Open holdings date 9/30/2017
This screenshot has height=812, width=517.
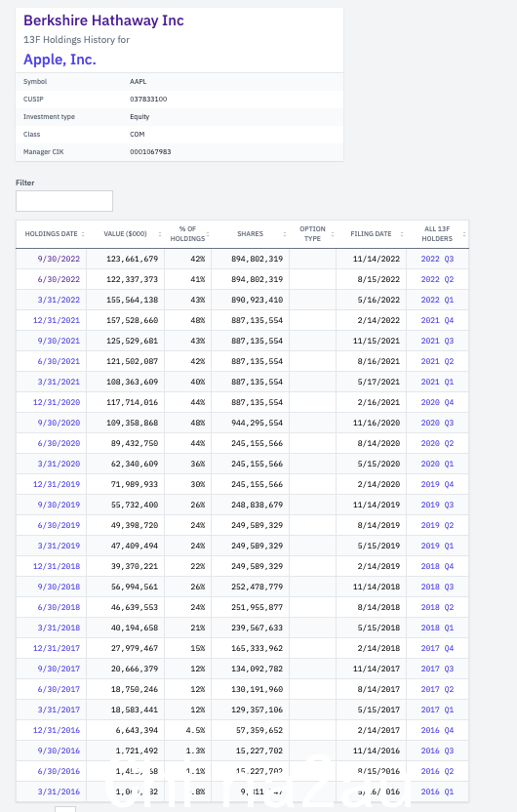coord(59,669)
